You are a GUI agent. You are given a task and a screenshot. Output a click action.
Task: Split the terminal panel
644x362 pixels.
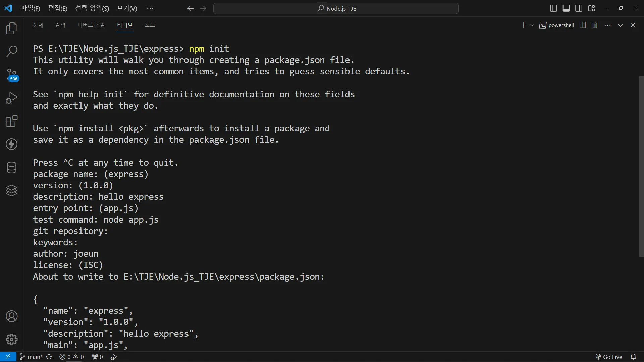583,25
